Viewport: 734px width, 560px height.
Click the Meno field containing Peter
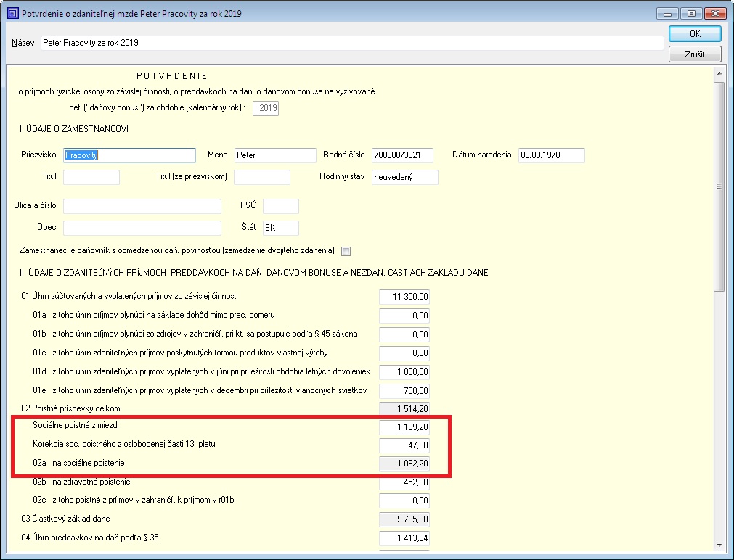tap(275, 155)
